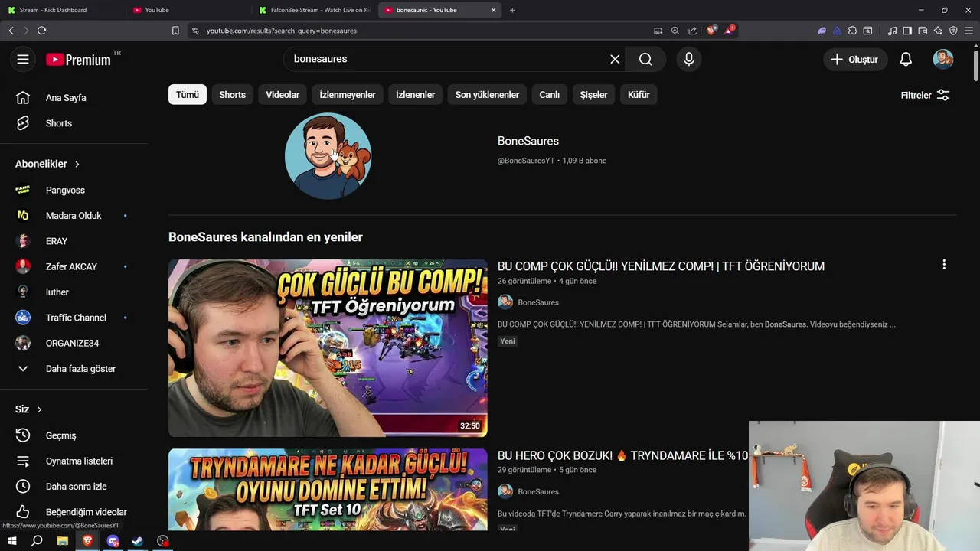Close the bonesaures - YouTube tab
Image resolution: width=980 pixels, height=551 pixels.
[494, 10]
